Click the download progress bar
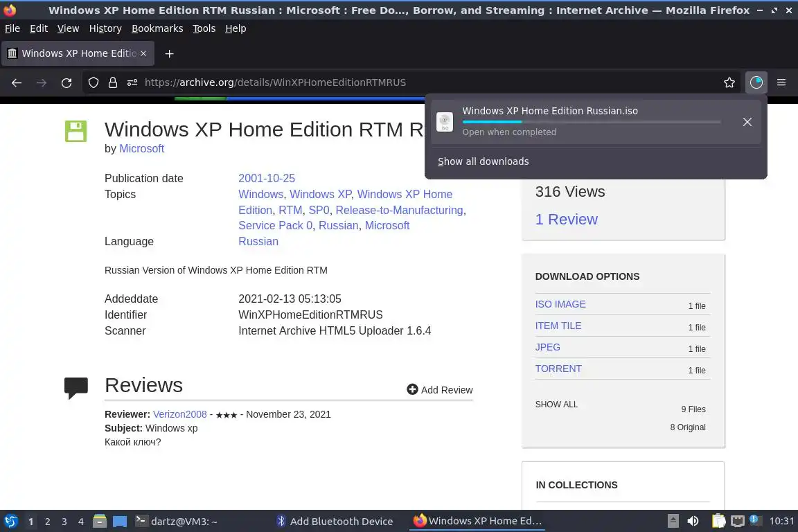The height and width of the screenshot is (532, 798). [x=592, y=122]
